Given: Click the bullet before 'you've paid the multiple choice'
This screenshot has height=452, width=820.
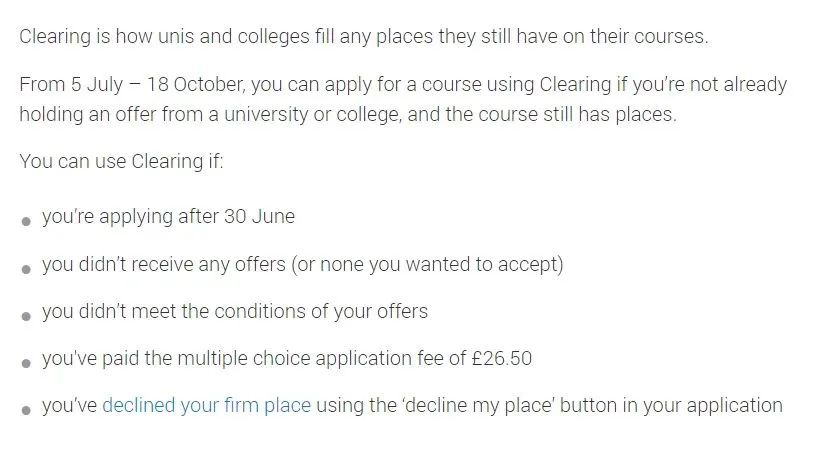Looking at the screenshot, I should [x=26, y=363].
